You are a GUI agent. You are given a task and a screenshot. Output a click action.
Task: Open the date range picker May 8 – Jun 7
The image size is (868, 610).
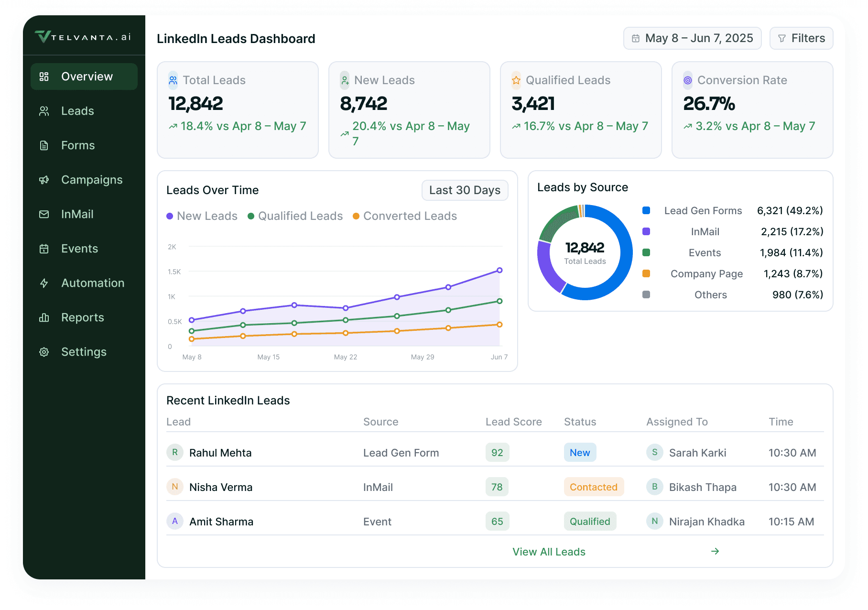[692, 38]
